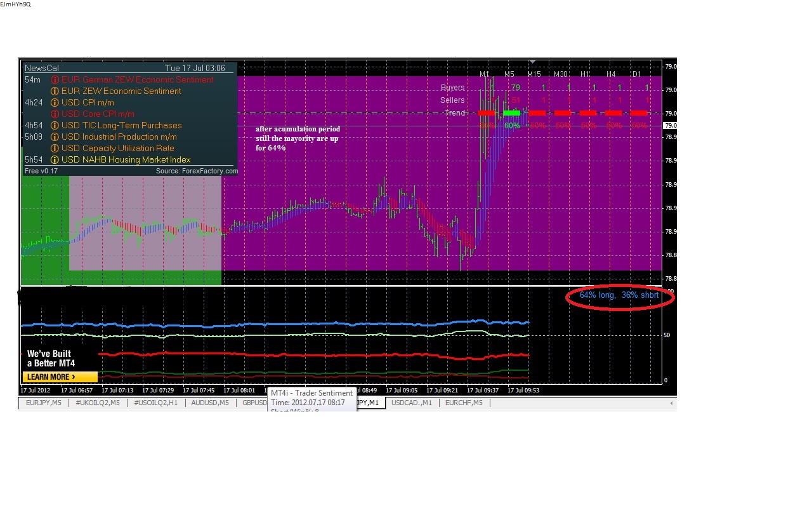Switch to the EURJPY,M5 chart tab

(x=44, y=403)
